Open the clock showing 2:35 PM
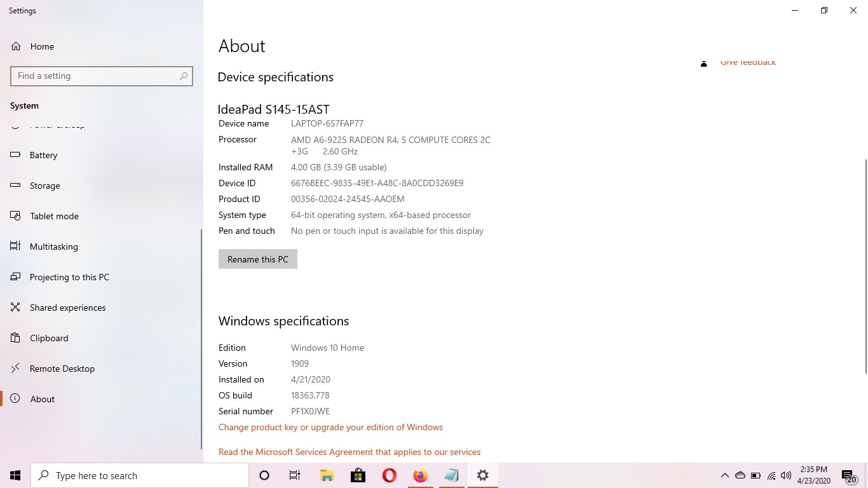The width and height of the screenshot is (868, 488). 814,475
